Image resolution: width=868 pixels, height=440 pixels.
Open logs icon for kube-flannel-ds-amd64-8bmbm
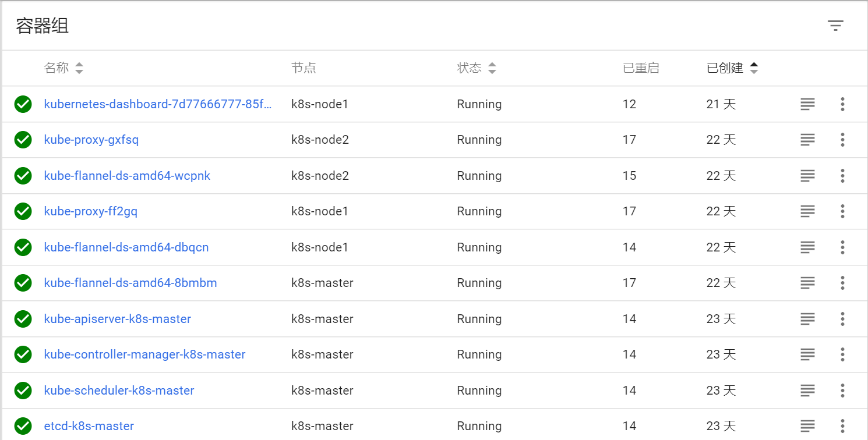tap(807, 283)
